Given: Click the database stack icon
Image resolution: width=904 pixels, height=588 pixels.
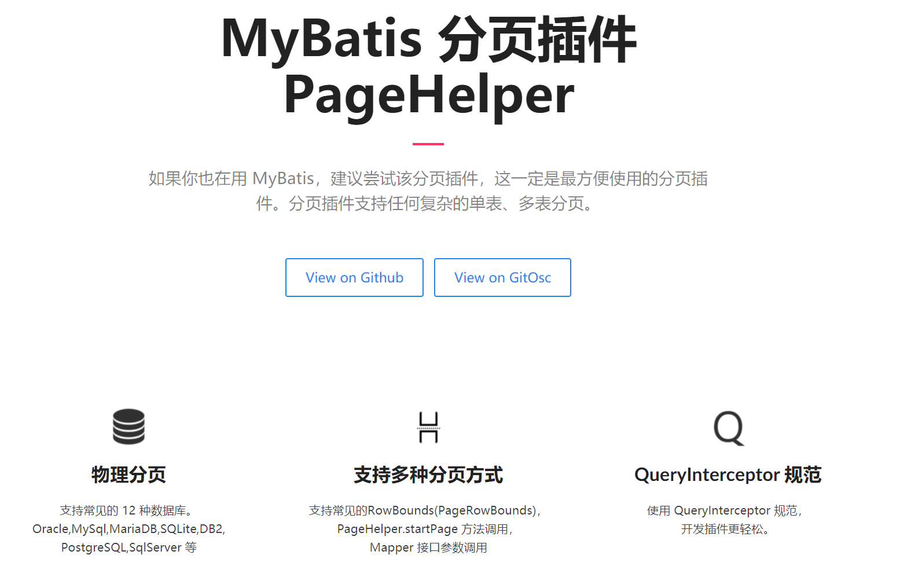Looking at the screenshot, I should pos(128,427).
